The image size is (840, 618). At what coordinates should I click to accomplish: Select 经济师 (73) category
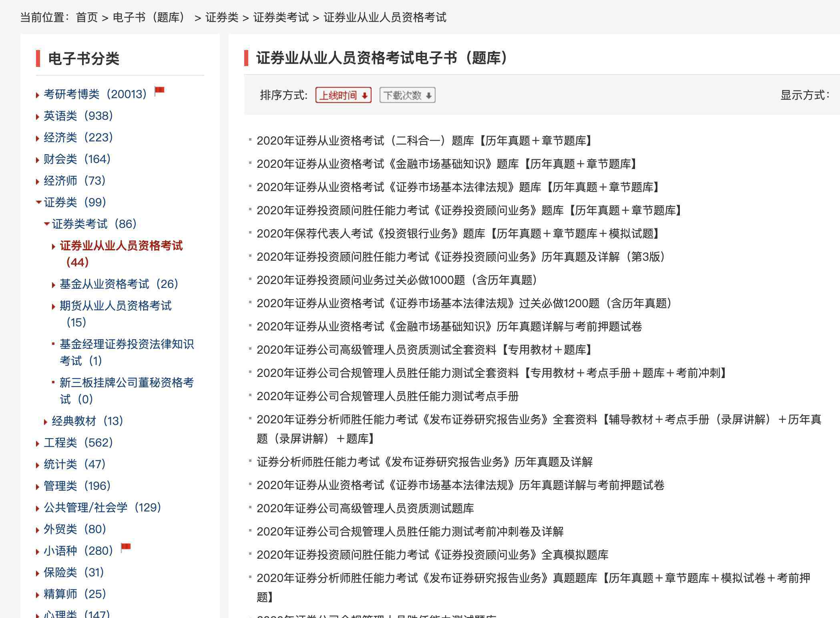click(74, 181)
